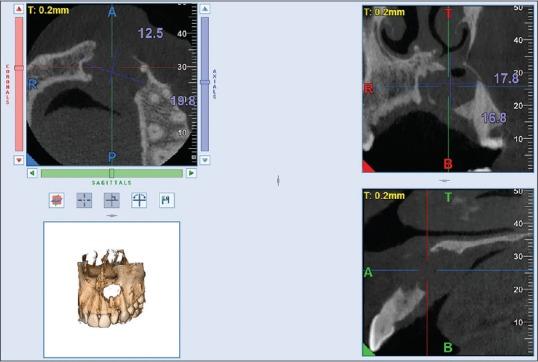Click the vertical splitter handle in center
The width and height of the screenshot is (538, 362).
pyautogui.click(x=278, y=181)
